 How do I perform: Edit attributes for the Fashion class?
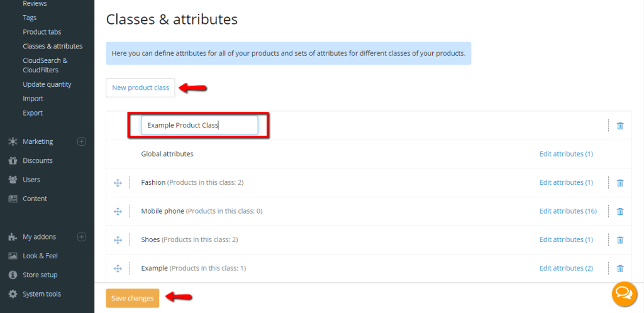pyautogui.click(x=566, y=182)
